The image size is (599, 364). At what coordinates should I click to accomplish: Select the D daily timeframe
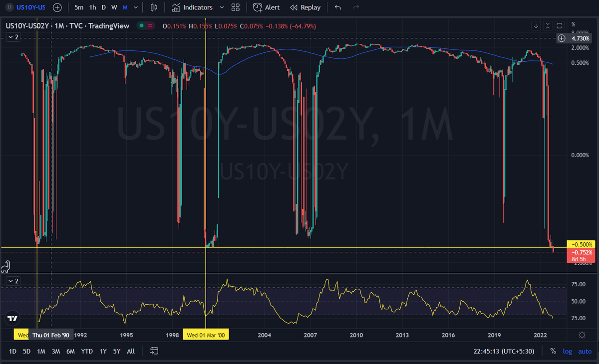click(x=103, y=7)
